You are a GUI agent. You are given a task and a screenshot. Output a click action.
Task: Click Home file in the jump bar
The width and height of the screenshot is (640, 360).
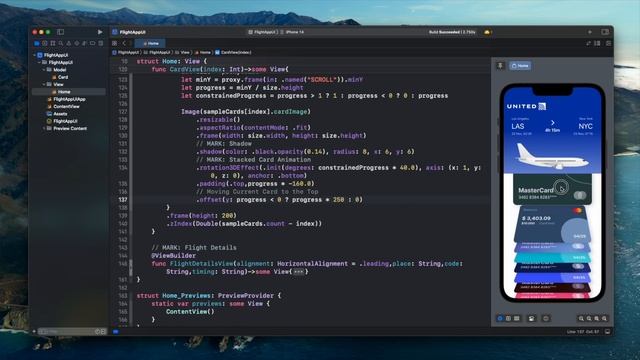click(202, 52)
